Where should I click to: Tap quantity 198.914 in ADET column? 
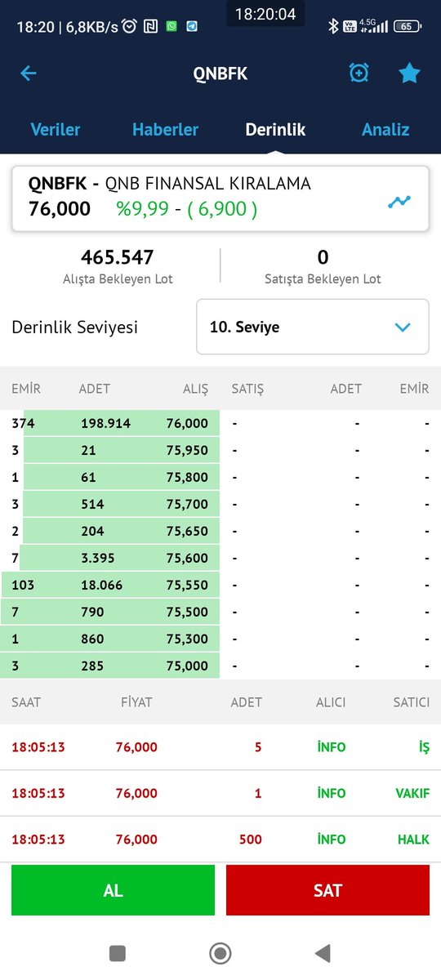coord(105,423)
